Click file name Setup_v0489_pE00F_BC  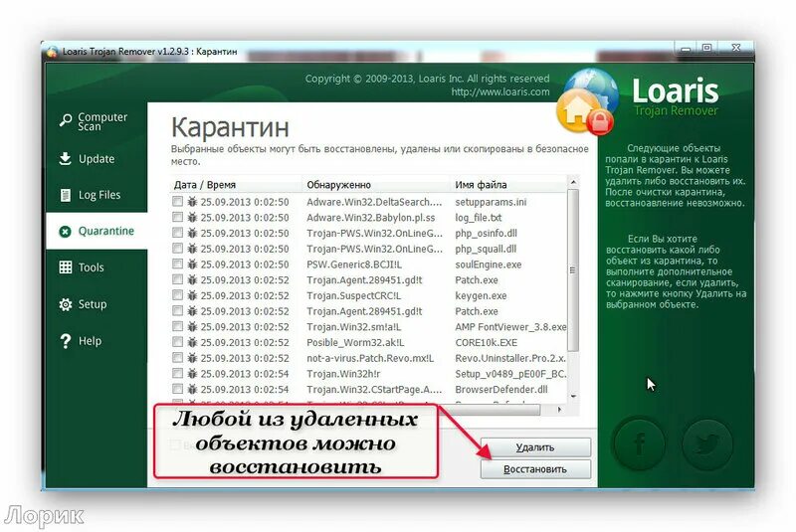click(510, 374)
